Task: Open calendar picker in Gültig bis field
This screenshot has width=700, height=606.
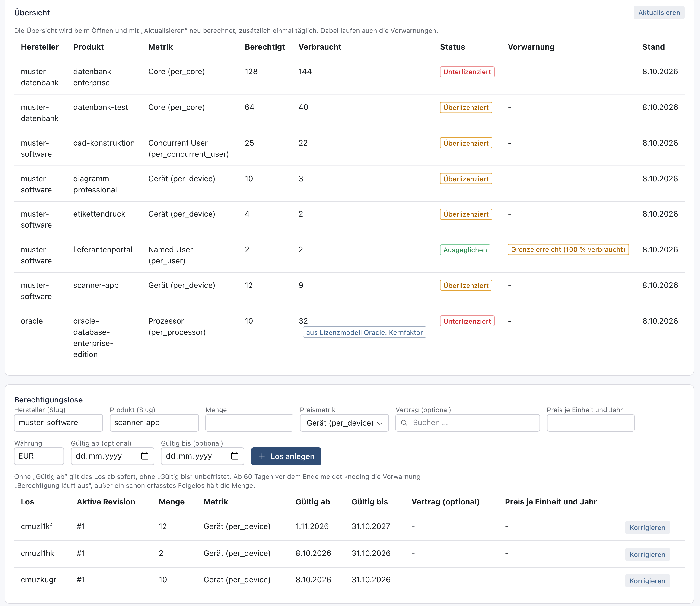Action: click(x=235, y=456)
